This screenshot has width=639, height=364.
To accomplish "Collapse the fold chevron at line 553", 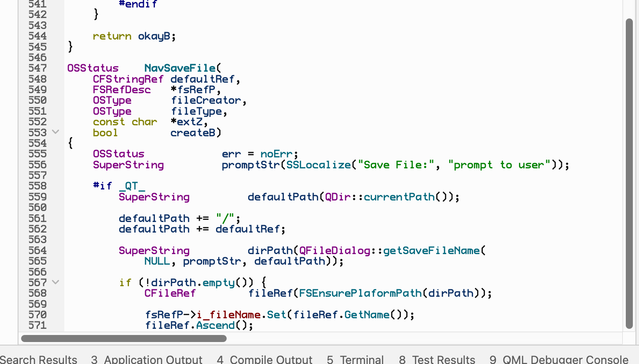I will click(x=55, y=132).
